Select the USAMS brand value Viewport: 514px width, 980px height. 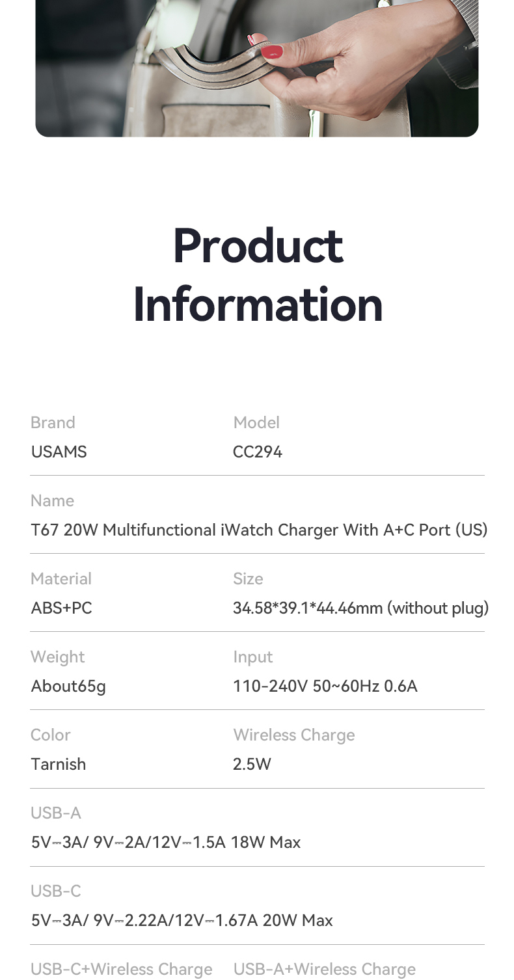coord(59,452)
